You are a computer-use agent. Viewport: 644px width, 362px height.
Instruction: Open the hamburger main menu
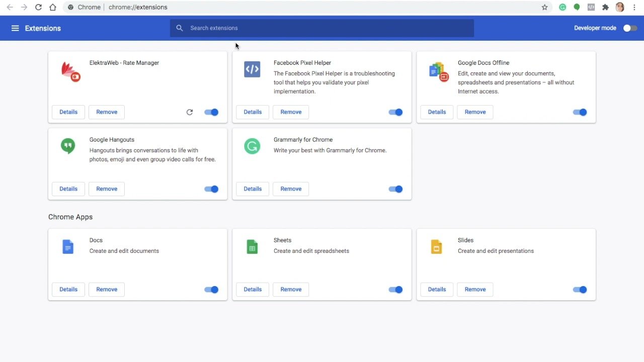coord(15,28)
